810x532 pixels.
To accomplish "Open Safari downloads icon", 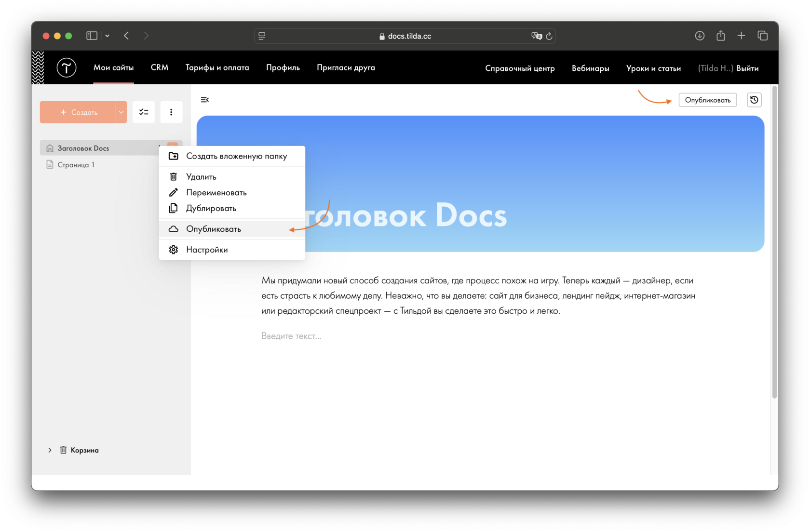I will (x=700, y=36).
